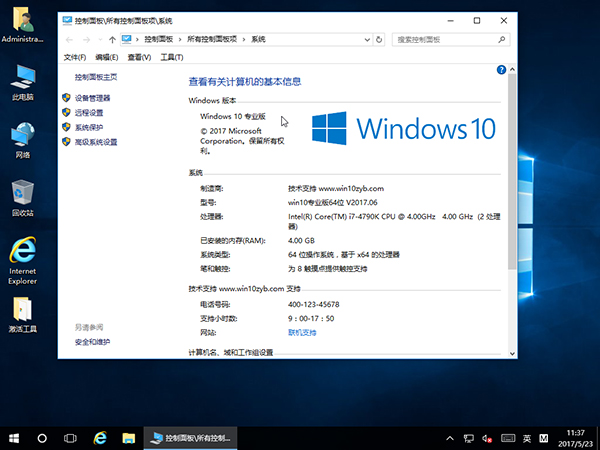Click the Up arrow navigation button
Screen dimensions: 600x450
pyautogui.click(x=112, y=39)
